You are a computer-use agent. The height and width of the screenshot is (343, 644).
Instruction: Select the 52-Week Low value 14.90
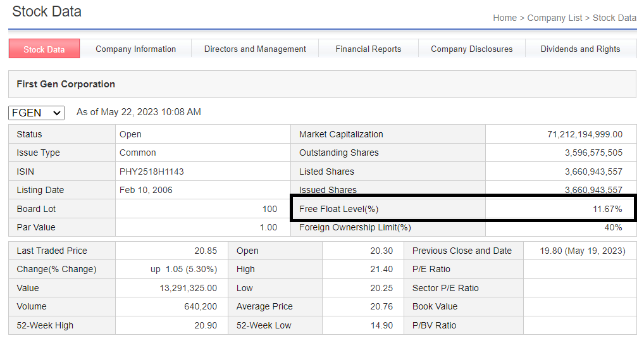pos(381,325)
